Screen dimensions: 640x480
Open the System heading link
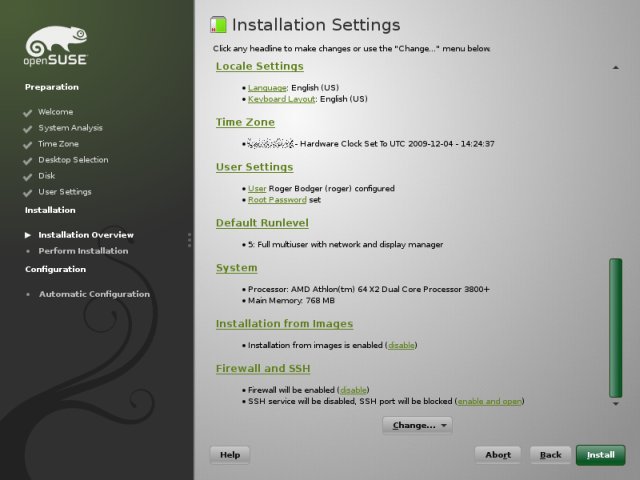tap(237, 268)
